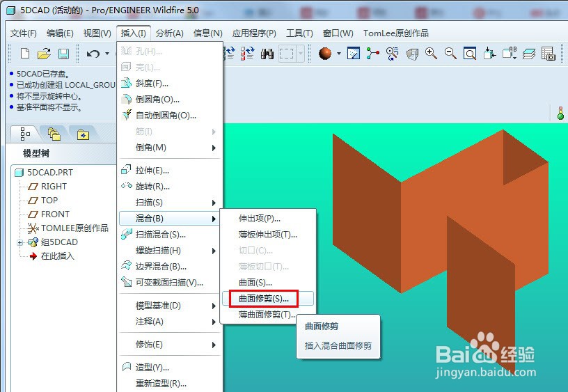Screen dimensions: 568x392
Task: Expand the 注释(A) submenu
Action: coord(170,322)
